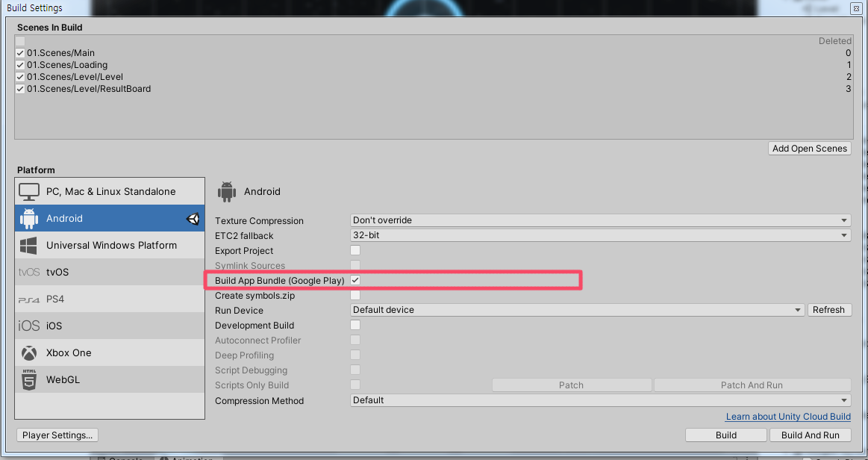Select the Android platform icon in list
The image size is (868, 460).
(x=29, y=219)
